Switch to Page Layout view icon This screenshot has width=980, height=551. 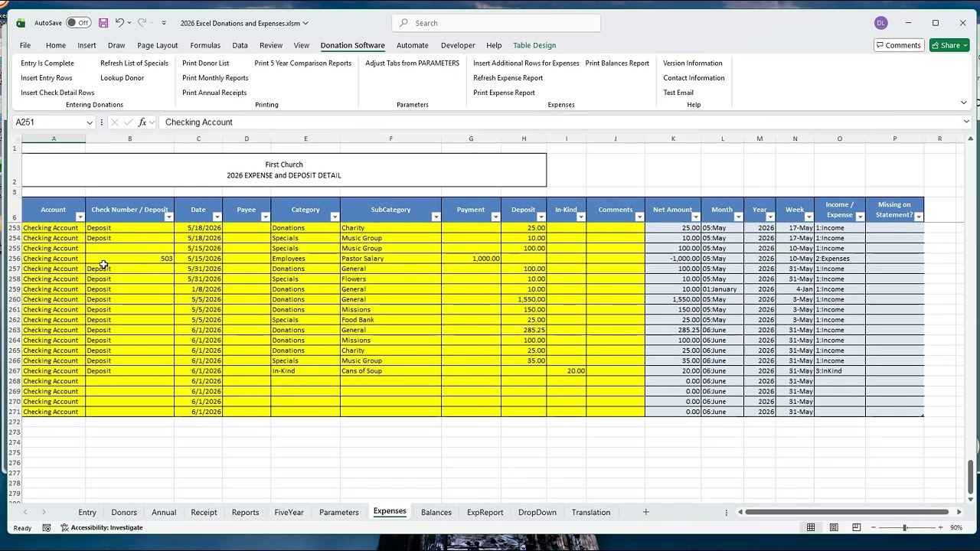pyautogui.click(x=834, y=527)
